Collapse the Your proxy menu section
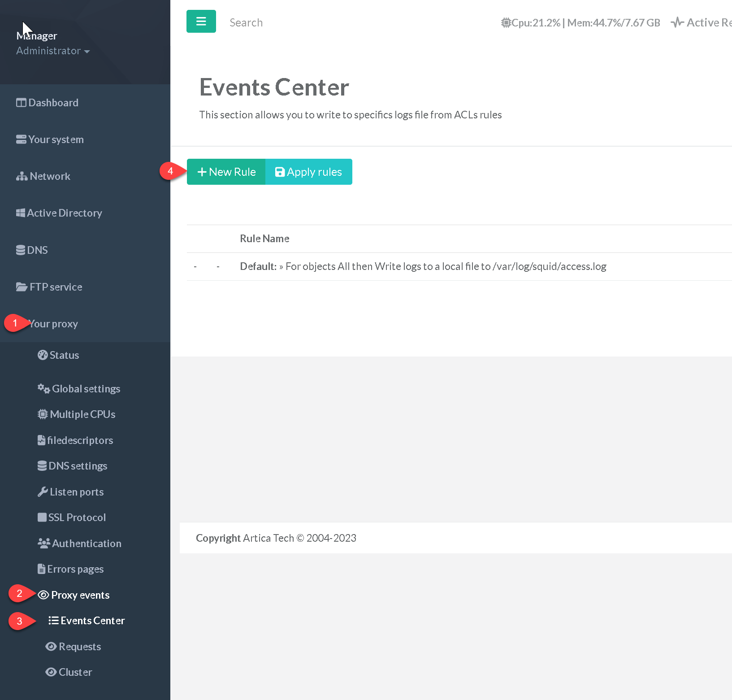Screen dimensions: 732x700 pos(53,324)
